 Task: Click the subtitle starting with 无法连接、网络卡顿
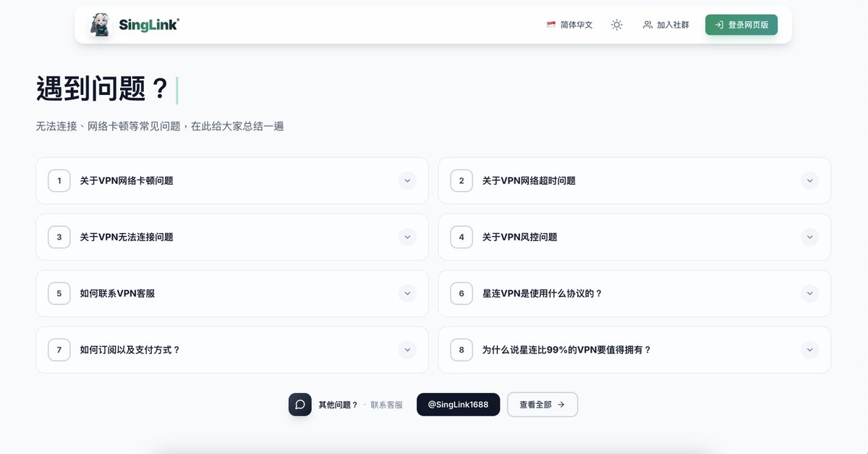coord(160,126)
